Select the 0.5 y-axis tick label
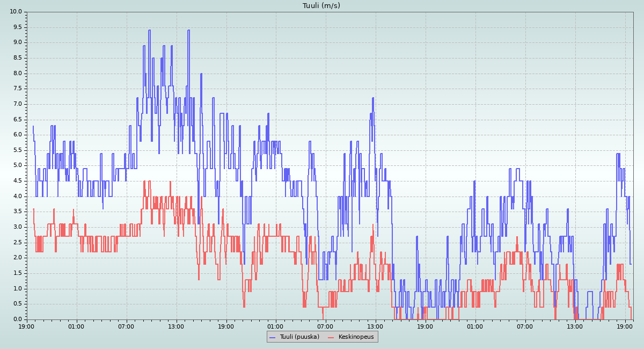Image resolution: width=644 pixels, height=349 pixels. [17, 304]
